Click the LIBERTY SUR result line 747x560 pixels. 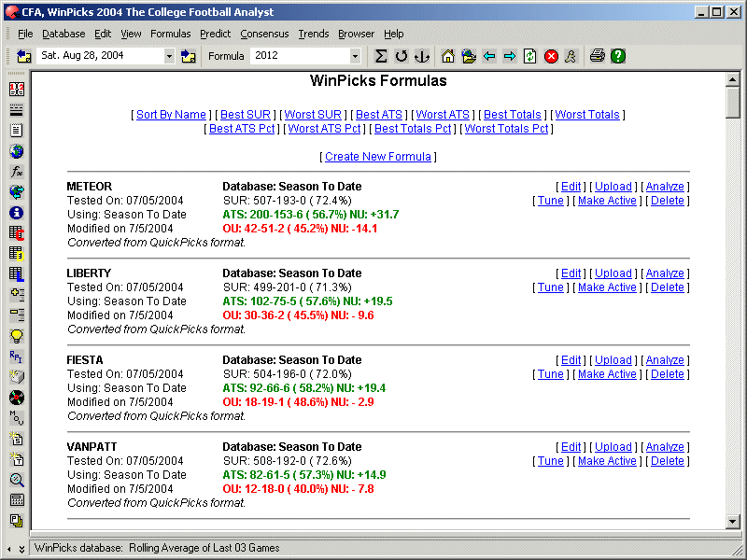pos(288,287)
